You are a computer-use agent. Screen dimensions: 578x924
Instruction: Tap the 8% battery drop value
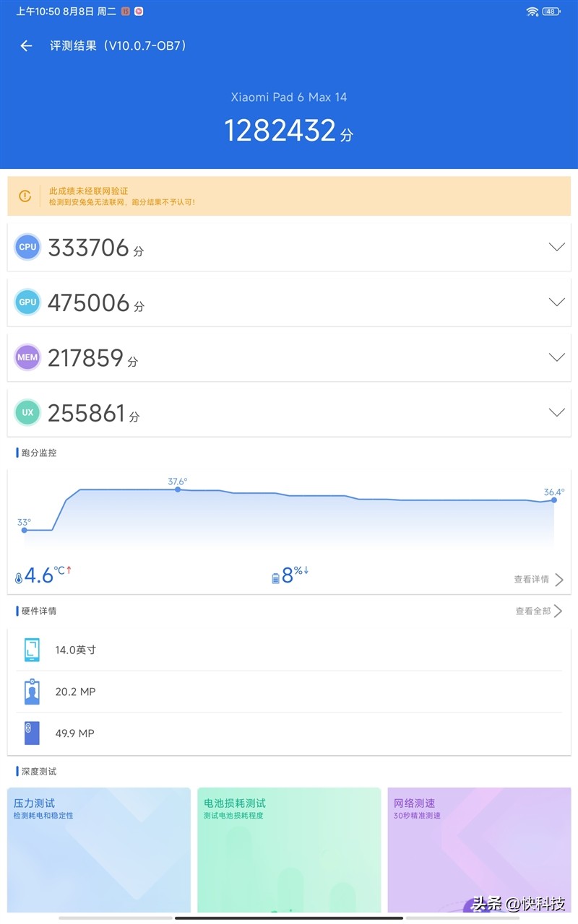point(295,575)
